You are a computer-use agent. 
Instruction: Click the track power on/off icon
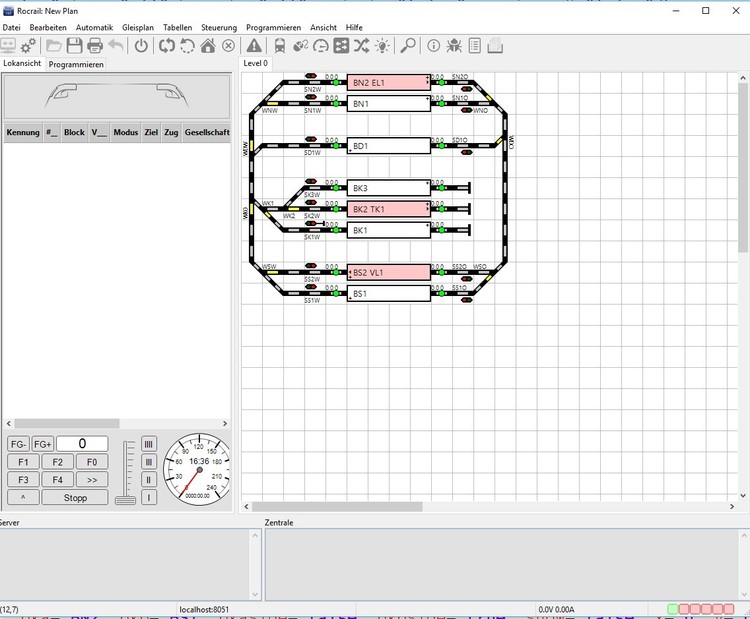pyautogui.click(x=141, y=45)
